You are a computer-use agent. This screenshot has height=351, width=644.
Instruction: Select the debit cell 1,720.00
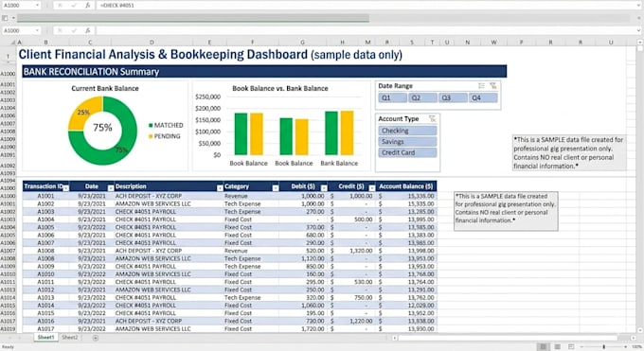coord(303,329)
